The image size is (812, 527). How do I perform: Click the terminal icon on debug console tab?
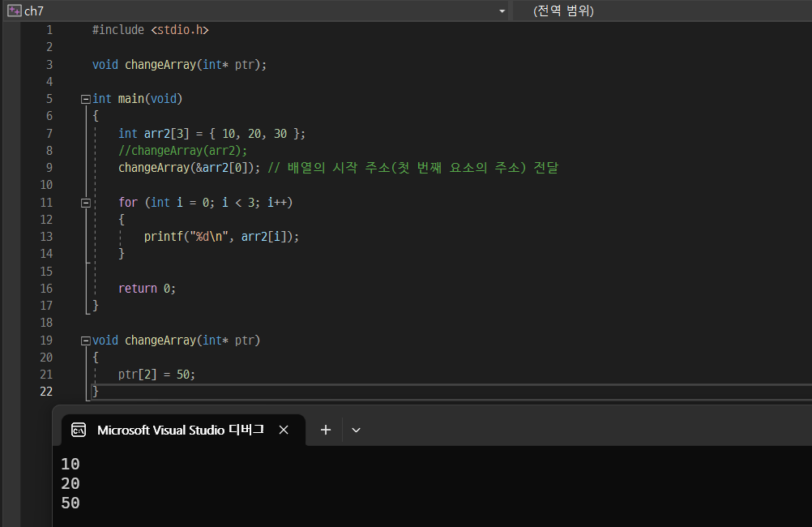tap(79, 430)
